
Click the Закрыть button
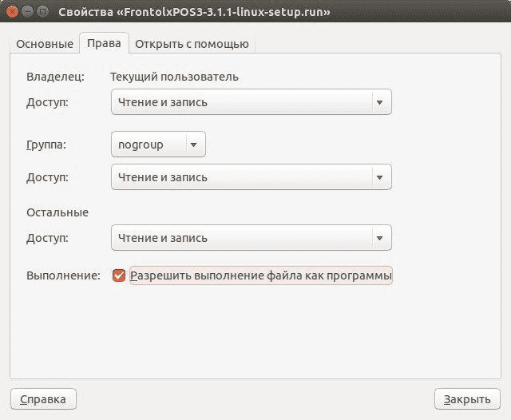467,398
